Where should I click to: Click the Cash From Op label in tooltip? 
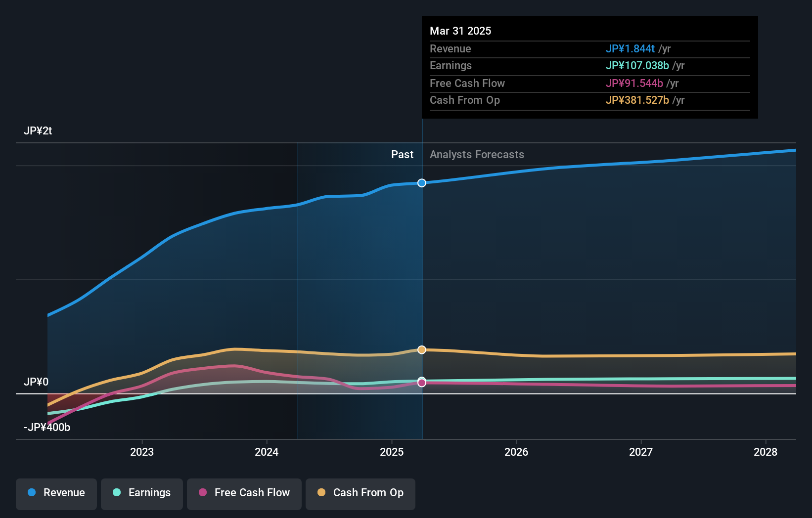point(465,100)
